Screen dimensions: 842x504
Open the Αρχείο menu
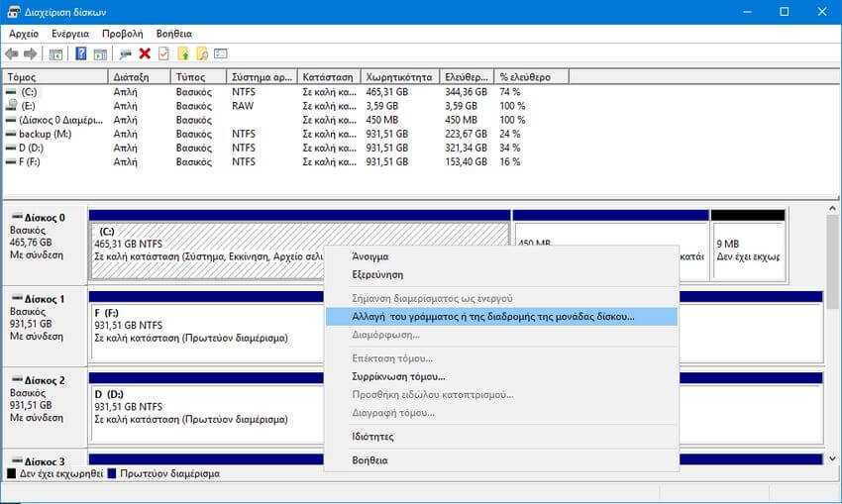[x=24, y=34]
